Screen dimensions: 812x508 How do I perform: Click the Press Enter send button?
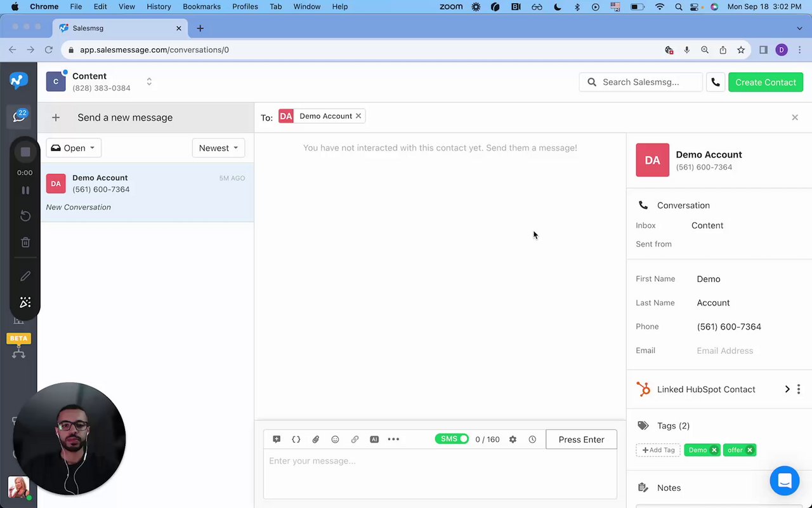(581, 439)
